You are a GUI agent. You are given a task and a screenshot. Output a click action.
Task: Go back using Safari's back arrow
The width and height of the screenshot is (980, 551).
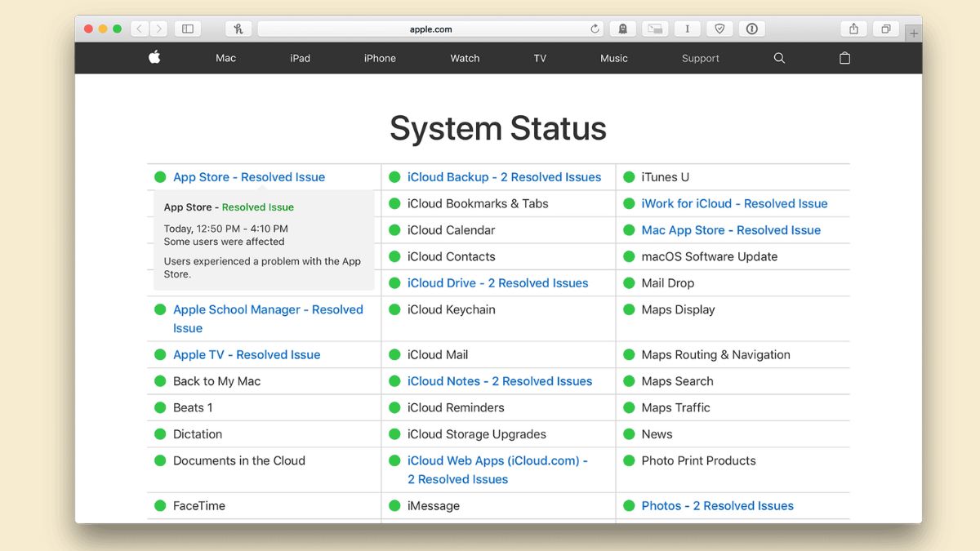(139, 29)
